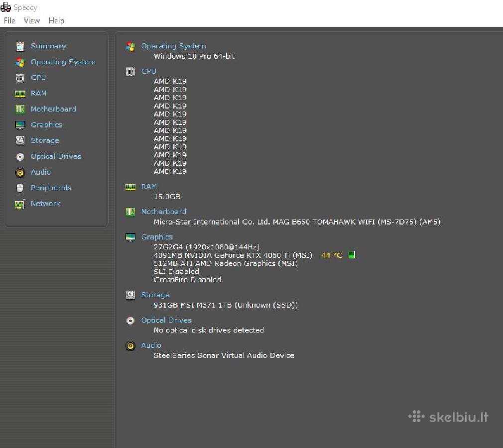The image size is (503, 448).
Task: Click disc icon beside summary Optical Drives heading
Action: point(130,321)
